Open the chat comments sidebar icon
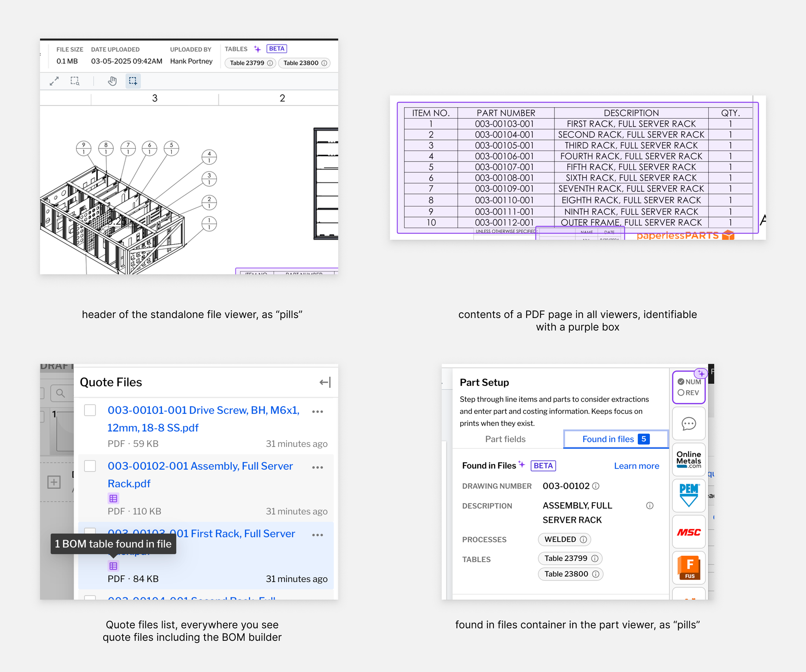Viewport: 806px width, 672px height. [x=688, y=424]
